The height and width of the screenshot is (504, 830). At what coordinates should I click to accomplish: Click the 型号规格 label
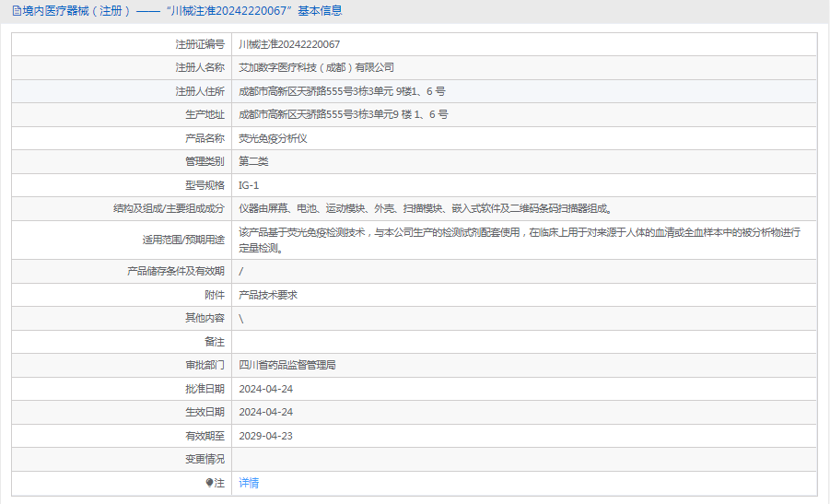click(205, 185)
